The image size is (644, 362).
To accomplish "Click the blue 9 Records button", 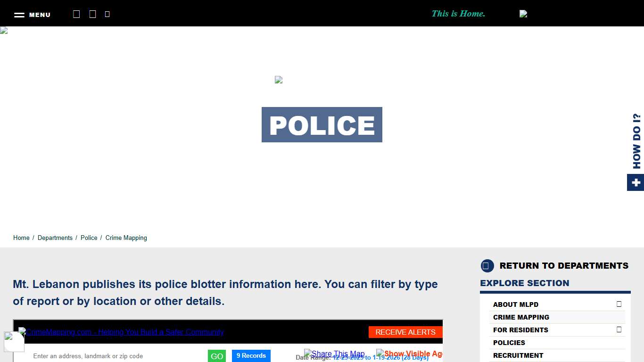I will coord(251,356).
